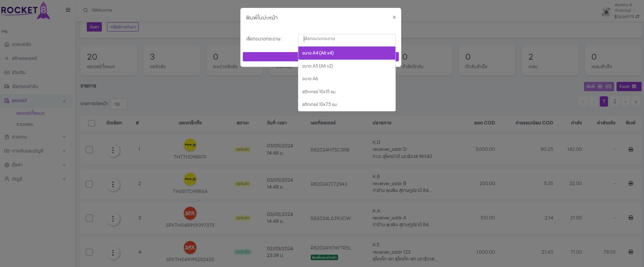Screen dimensions: 644x267
Task: Click the 0 เคลมสำเร็จ status card
Action: 613,60
